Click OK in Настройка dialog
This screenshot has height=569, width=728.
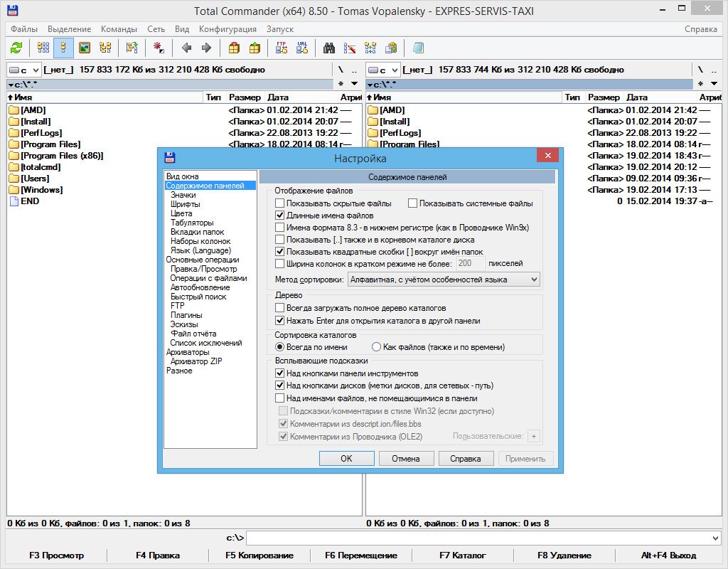click(x=346, y=459)
